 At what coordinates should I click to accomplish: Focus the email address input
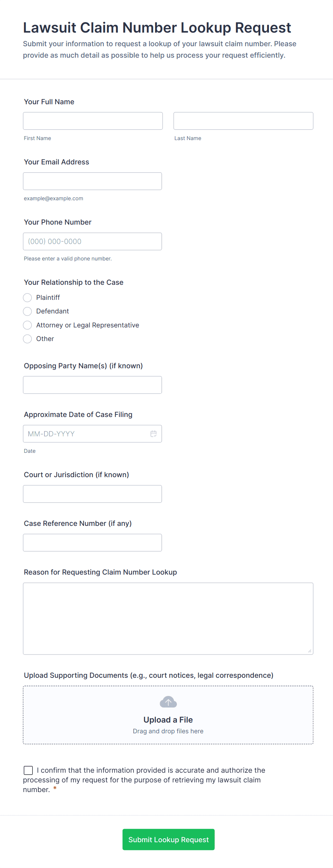pyautogui.click(x=92, y=181)
